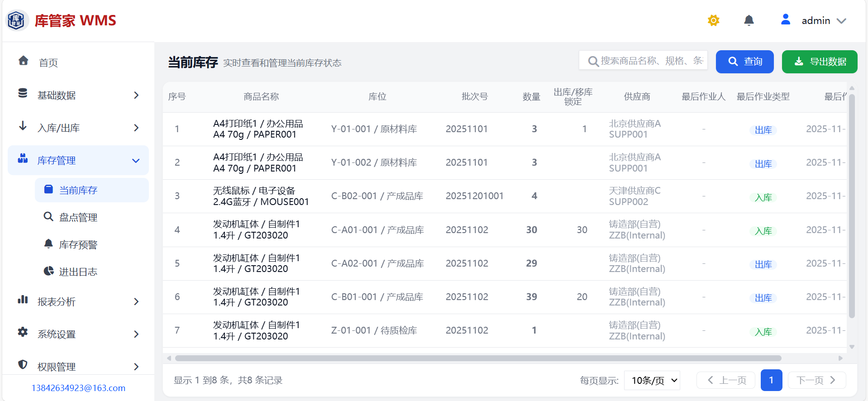Click the 权限管理 shield icon
Viewport: 868px width, 401px height.
(x=23, y=365)
